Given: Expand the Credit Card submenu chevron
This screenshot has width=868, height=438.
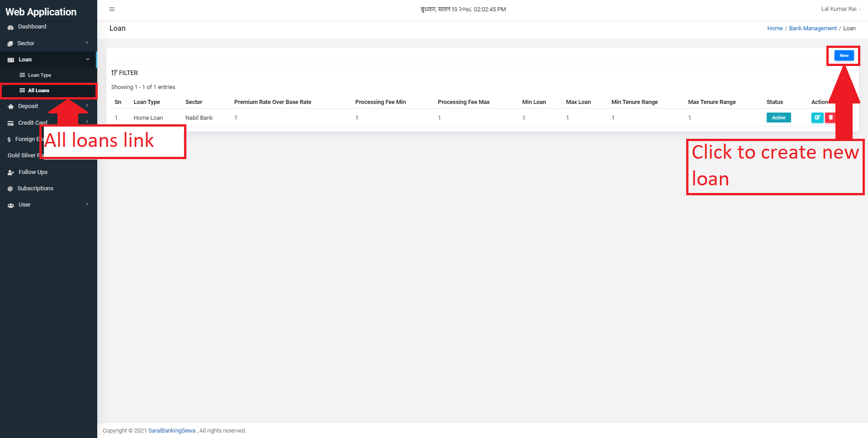Looking at the screenshot, I should coord(87,122).
